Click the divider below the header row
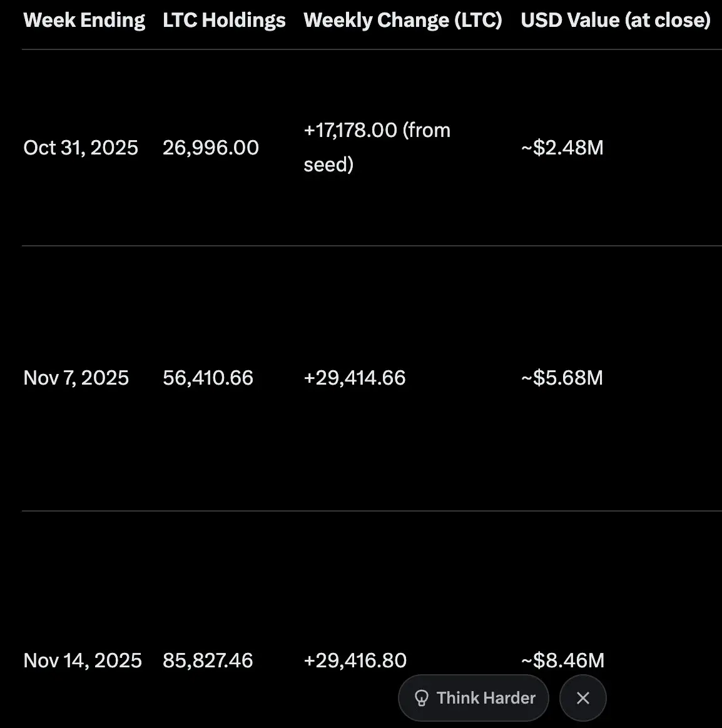The height and width of the screenshot is (728, 722). coord(372,49)
